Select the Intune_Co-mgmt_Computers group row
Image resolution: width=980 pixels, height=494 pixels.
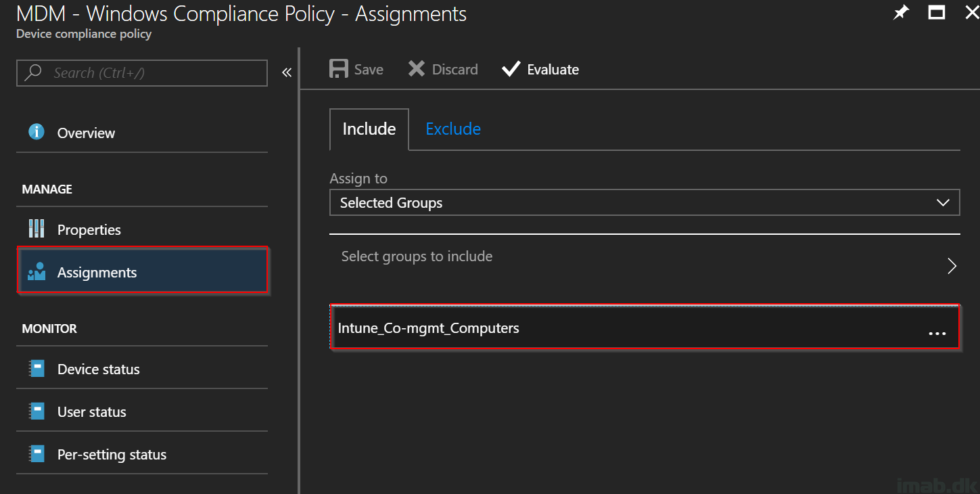(x=645, y=328)
